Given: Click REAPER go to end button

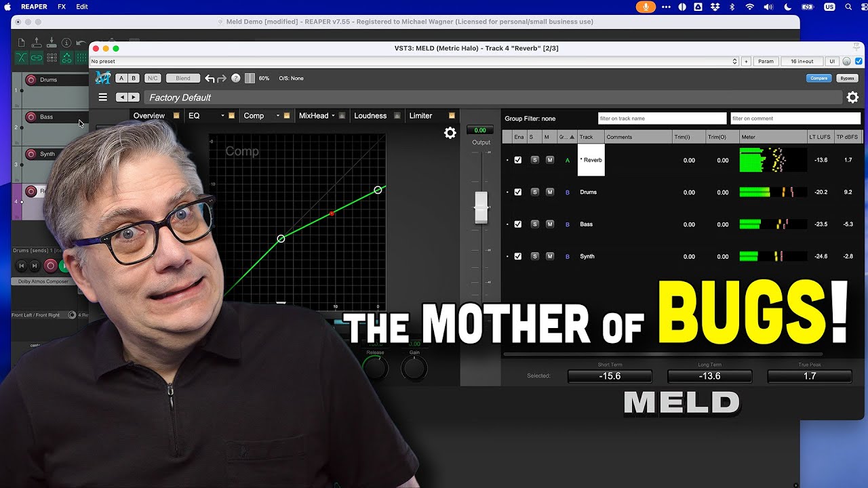Looking at the screenshot, I should [x=35, y=266].
